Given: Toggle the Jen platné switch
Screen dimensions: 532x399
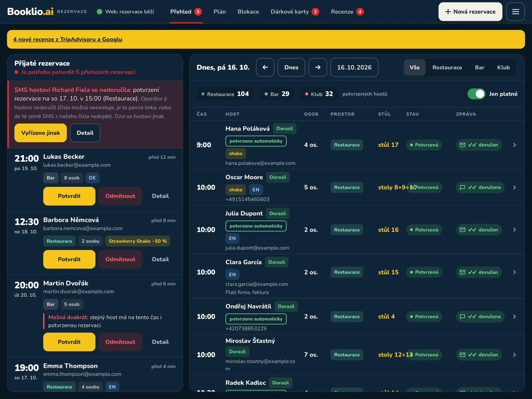Looking at the screenshot, I should (476, 94).
